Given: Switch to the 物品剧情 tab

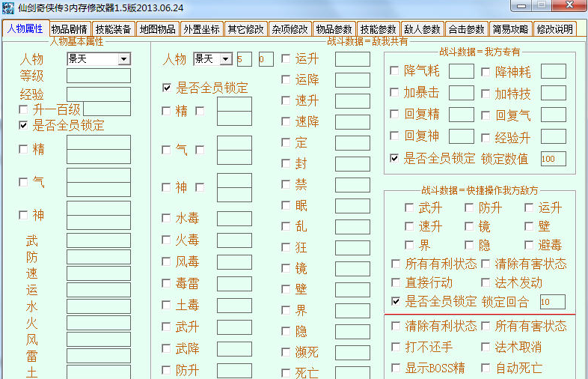Looking at the screenshot, I should (x=70, y=29).
